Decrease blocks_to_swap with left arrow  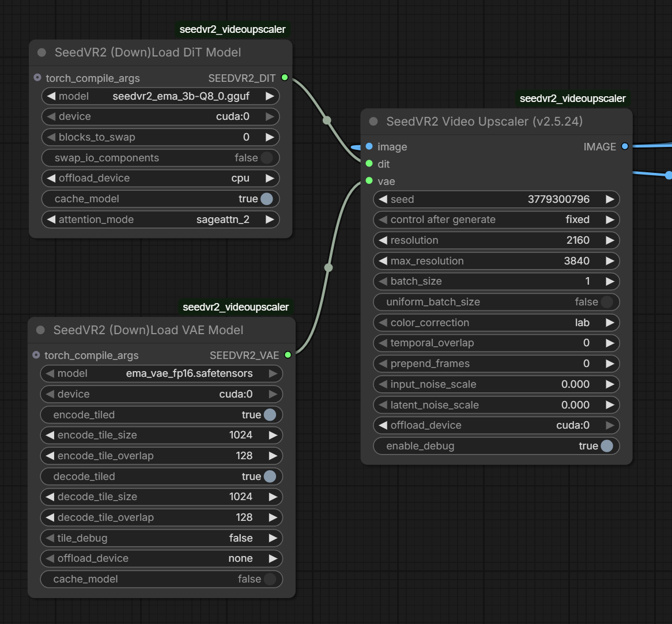[51, 137]
